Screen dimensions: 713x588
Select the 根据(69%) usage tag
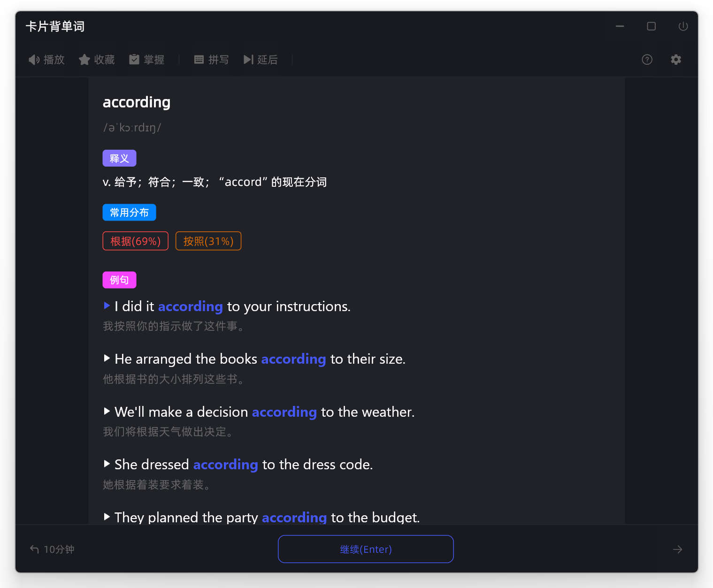135,241
